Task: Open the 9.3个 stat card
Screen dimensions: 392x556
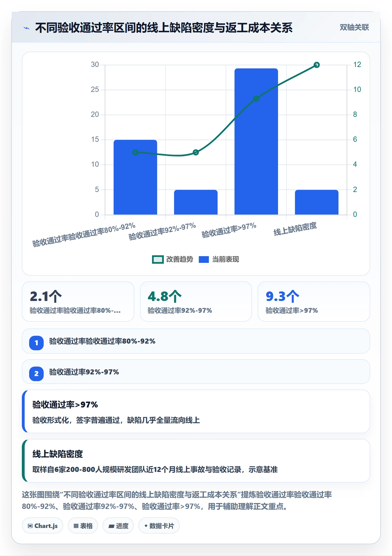Action: click(x=314, y=302)
